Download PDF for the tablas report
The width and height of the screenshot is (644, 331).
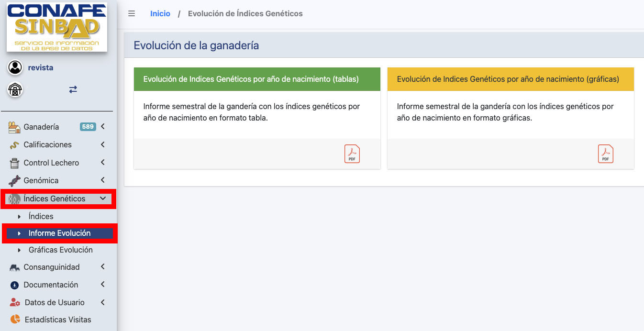click(x=352, y=154)
